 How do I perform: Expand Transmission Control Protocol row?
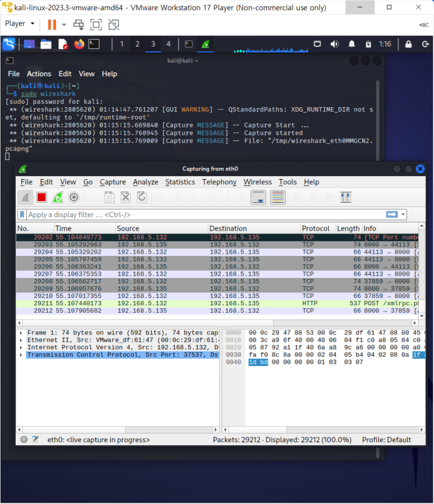click(21, 355)
